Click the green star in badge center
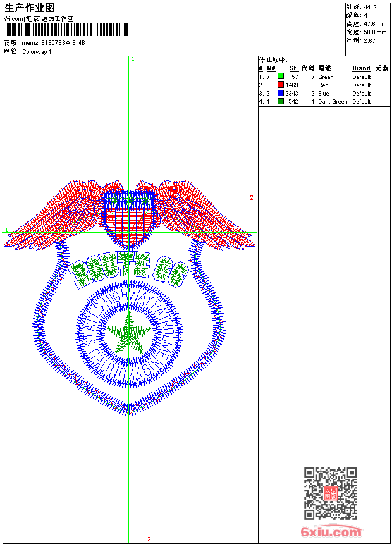 tap(129, 334)
